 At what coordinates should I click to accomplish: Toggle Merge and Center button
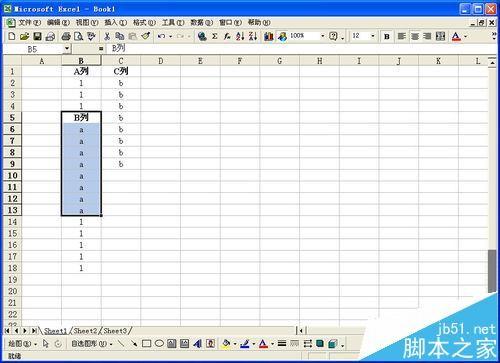coord(440,36)
